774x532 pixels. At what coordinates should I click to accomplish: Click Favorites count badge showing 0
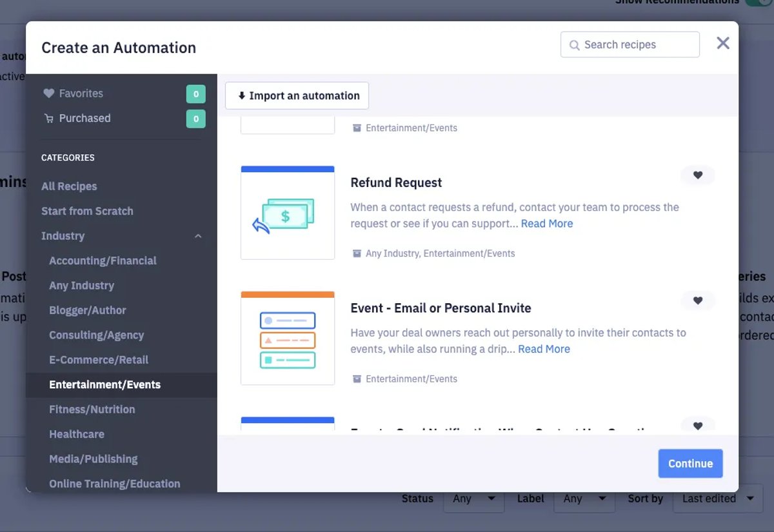pos(196,94)
